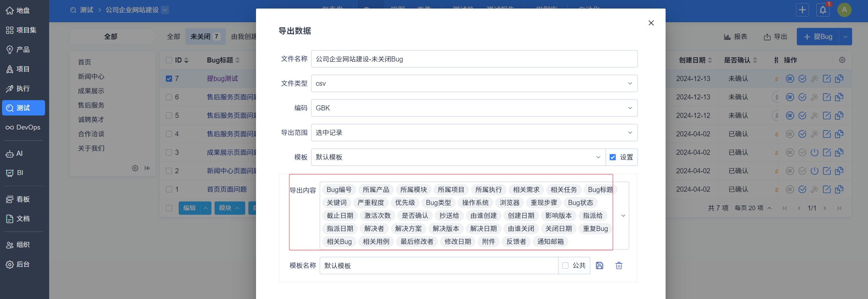
Task: Open 执行 in the sidebar menu
Action: [23, 89]
